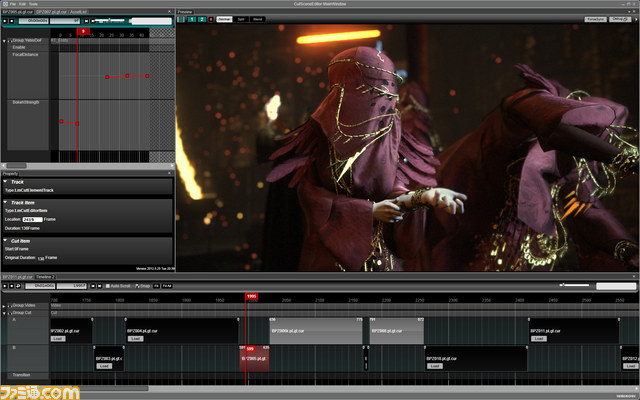Click the Fit All button
640x400 pixels.
pos(167,286)
